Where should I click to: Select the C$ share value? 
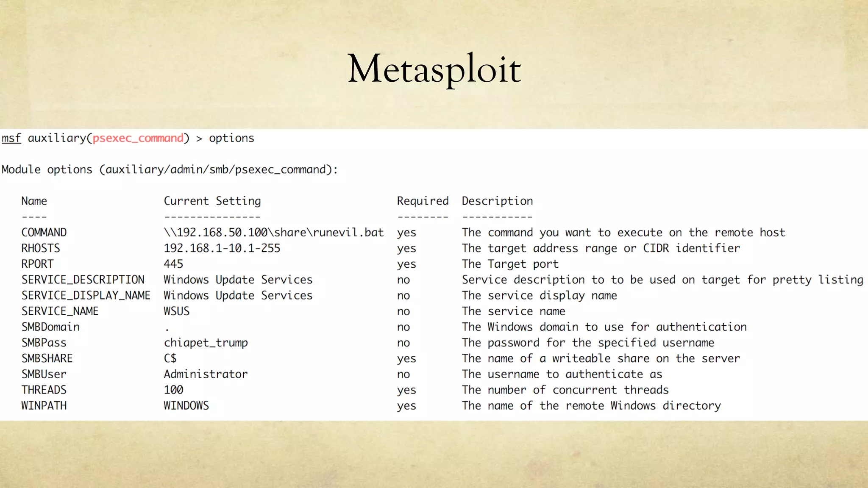click(170, 358)
